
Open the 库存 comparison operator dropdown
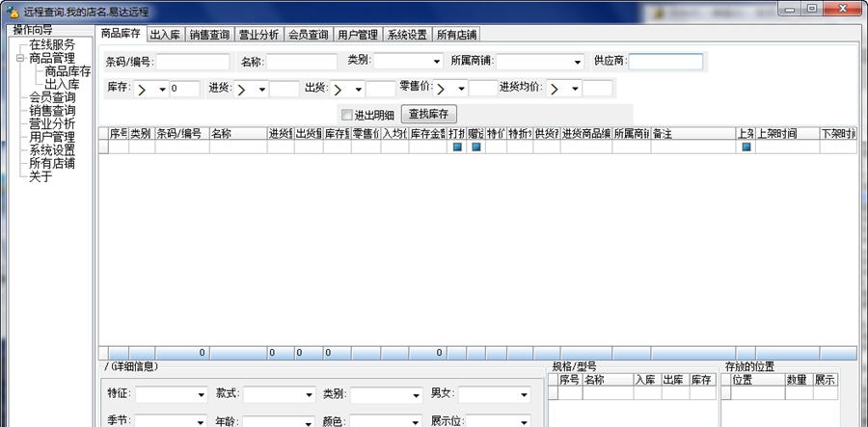(x=162, y=89)
